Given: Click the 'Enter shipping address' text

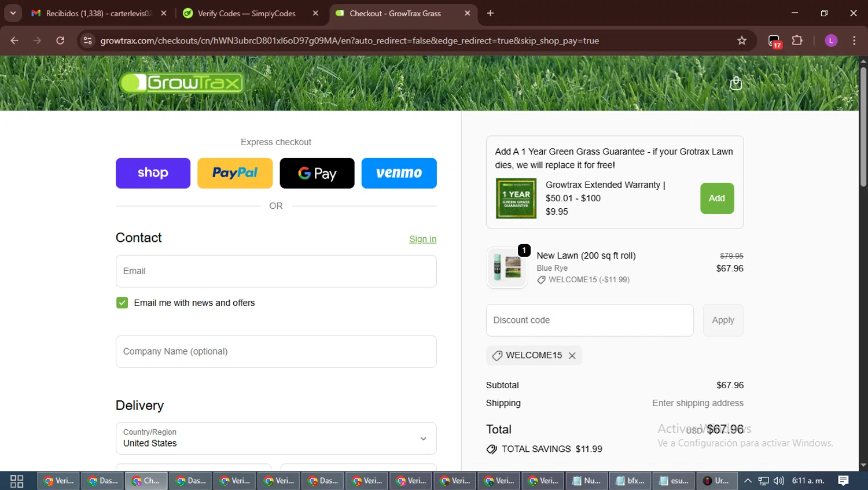Looking at the screenshot, I should pos(698,403).
